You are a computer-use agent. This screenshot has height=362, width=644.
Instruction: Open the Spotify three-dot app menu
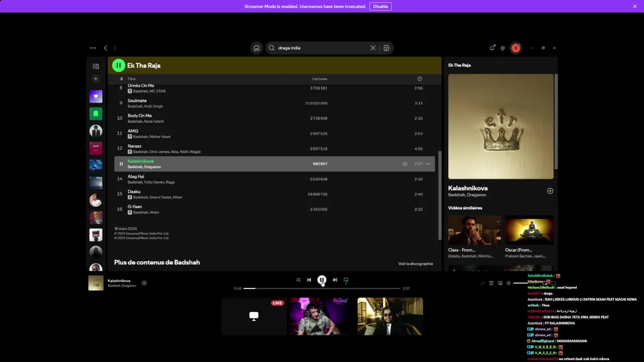[x=93, y=48]
